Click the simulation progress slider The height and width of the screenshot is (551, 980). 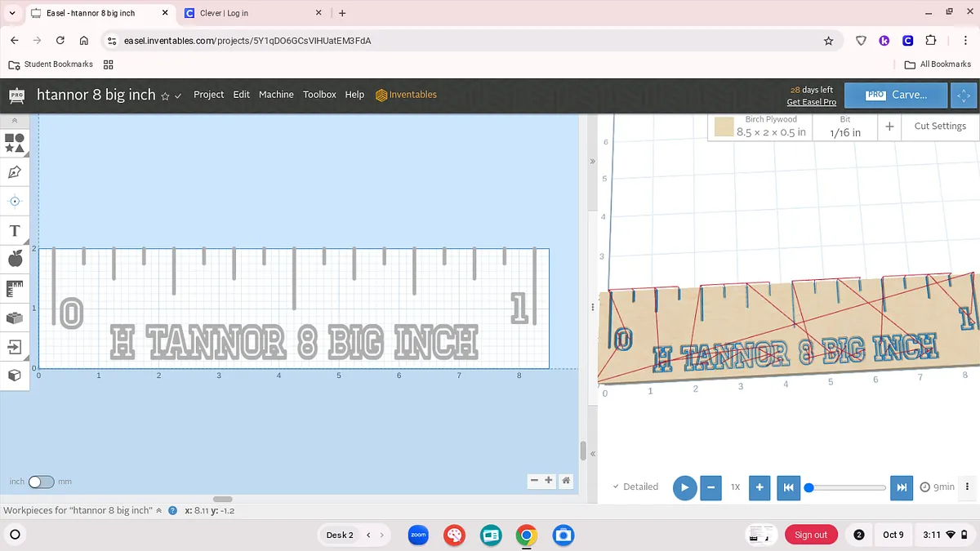(x=846, y=487)
